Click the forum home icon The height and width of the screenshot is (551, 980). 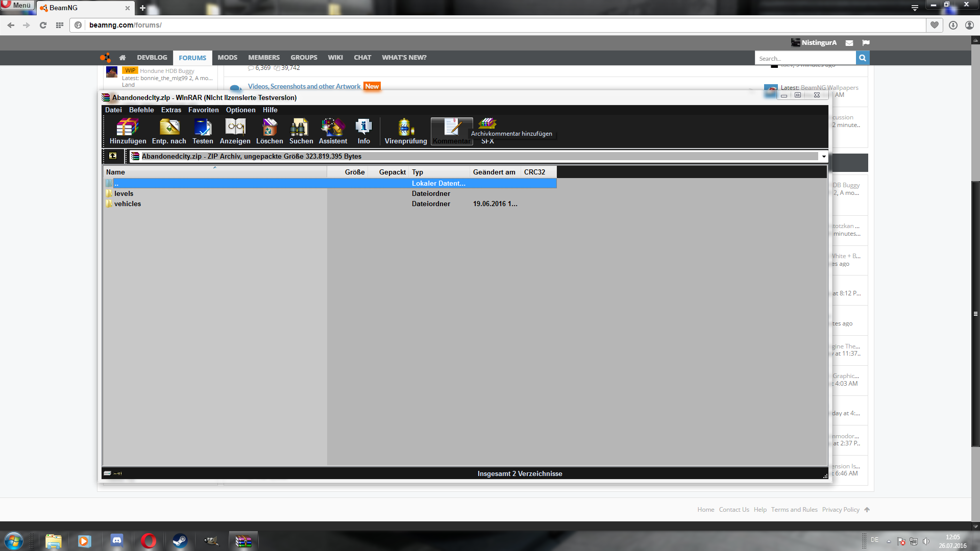[x=122, y=58]
